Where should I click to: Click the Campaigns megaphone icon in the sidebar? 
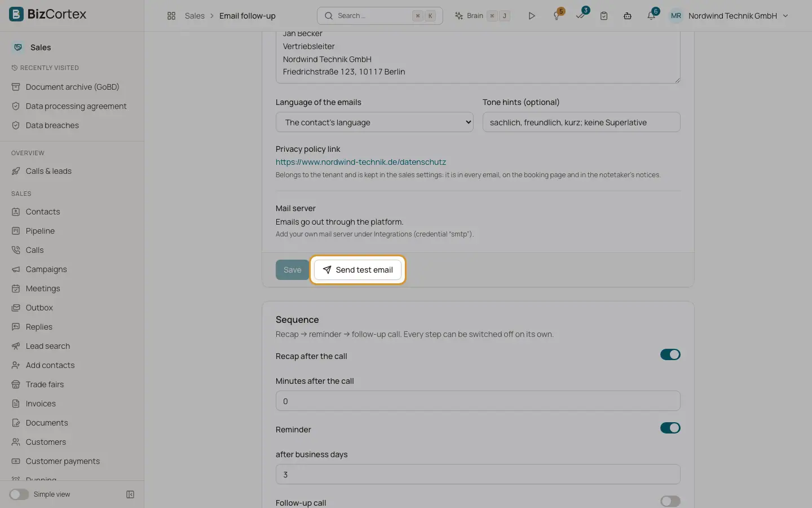[x=16, y=269]
